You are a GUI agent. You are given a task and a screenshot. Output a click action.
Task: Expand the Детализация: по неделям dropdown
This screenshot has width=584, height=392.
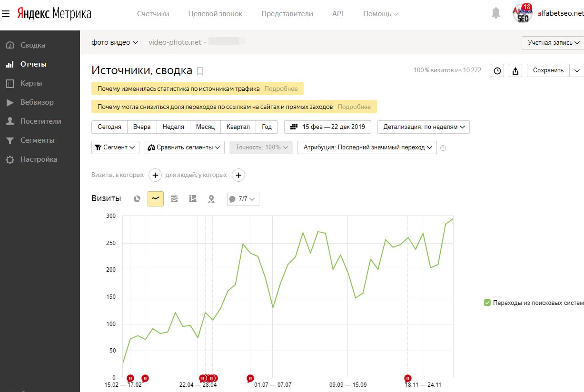[x=424, y=127]
